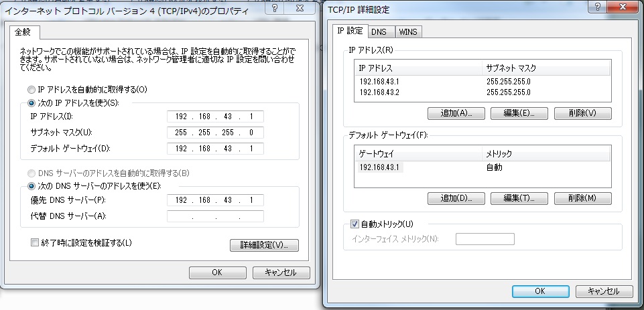The image size is (644, 310).
Task: Select '次の DNS サーバーのアドレスを使う' radio button
Action: pyautogui.click(x=31, y=186)
